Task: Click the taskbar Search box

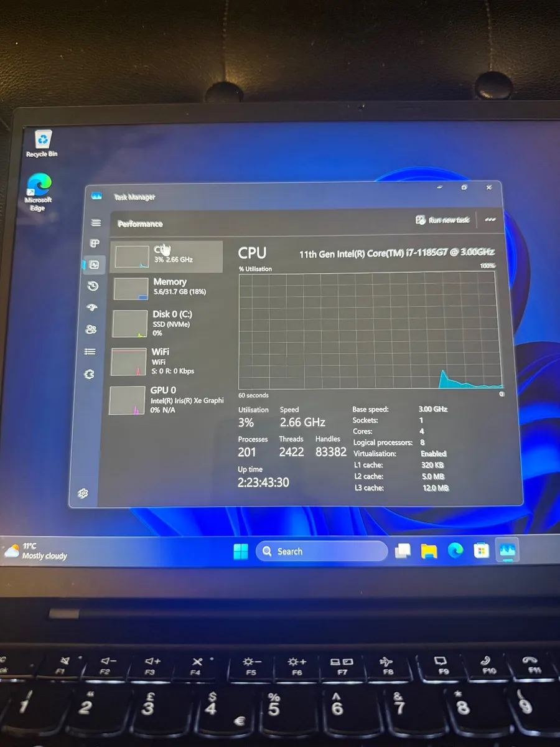Action: pos(322,552)
